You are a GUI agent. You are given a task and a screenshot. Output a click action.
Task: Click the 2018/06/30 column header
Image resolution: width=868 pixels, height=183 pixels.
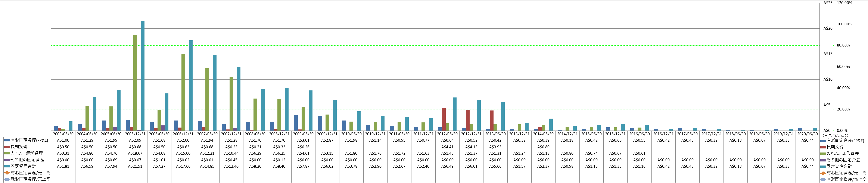click(735, 134)
